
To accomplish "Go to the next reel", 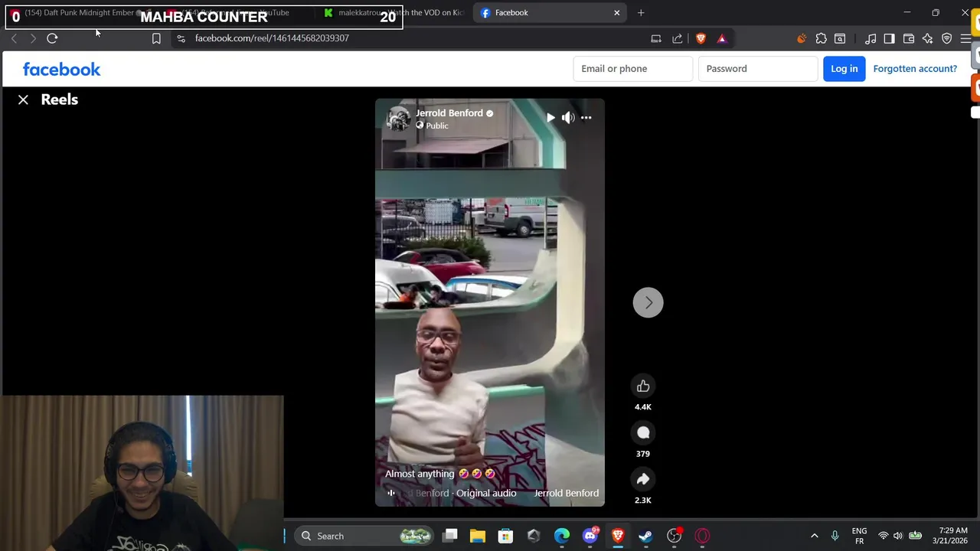I will click(648, 302).
